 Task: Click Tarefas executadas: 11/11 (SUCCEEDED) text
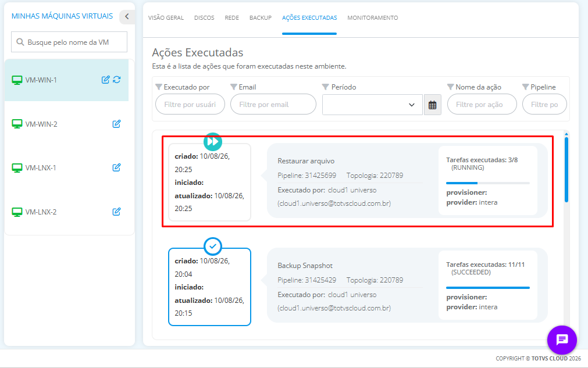[485, 268]
